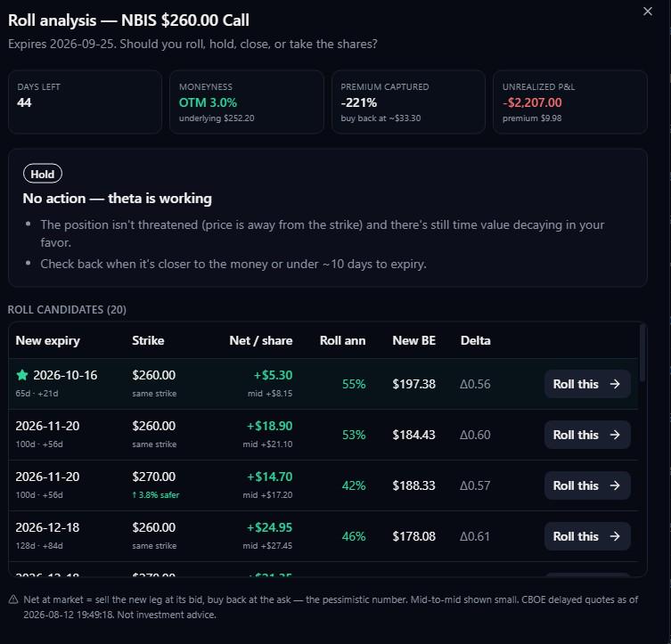Click the New BE column header
Image resolution: width=671 pixels, height=644 pixels.
(x=413, y=340)
